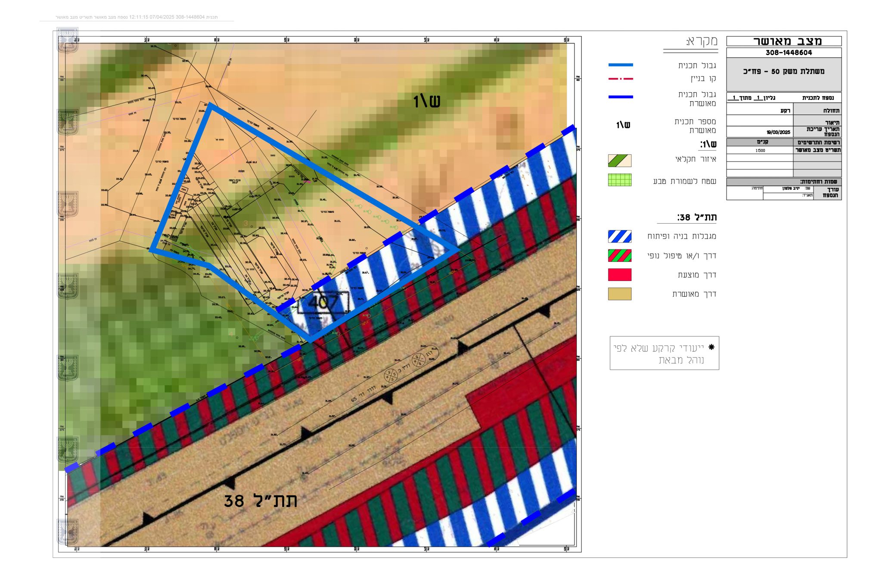This screenshot has height=588, width=882.
Task: Click the tan 'דרך מאושרת' legend swatch
Action: tap(619, 294)
